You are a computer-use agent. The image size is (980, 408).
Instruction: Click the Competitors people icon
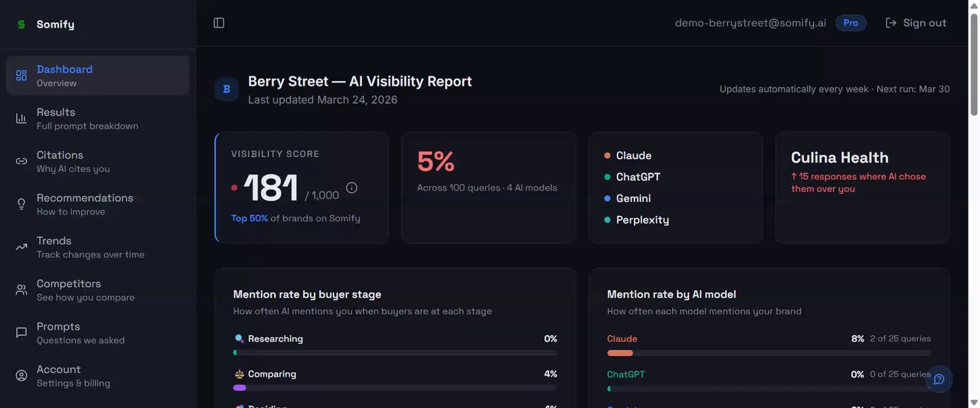click(x=21, y=289)
